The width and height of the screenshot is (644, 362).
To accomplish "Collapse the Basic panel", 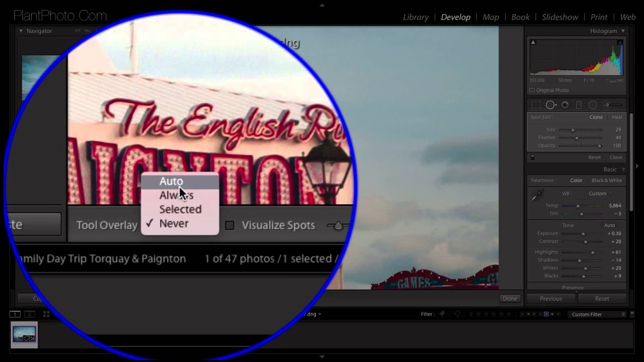I will click(x=623, y=170).
